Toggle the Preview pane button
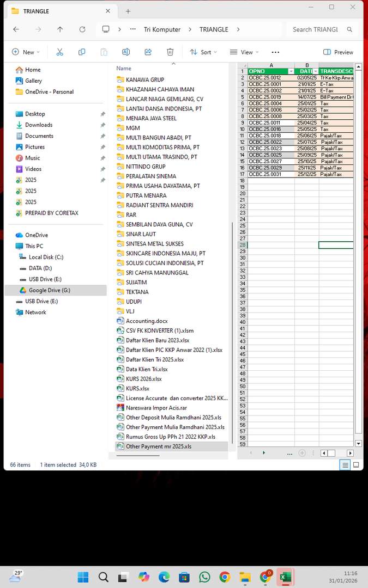 pyautogui.click(x=339, y=52)
